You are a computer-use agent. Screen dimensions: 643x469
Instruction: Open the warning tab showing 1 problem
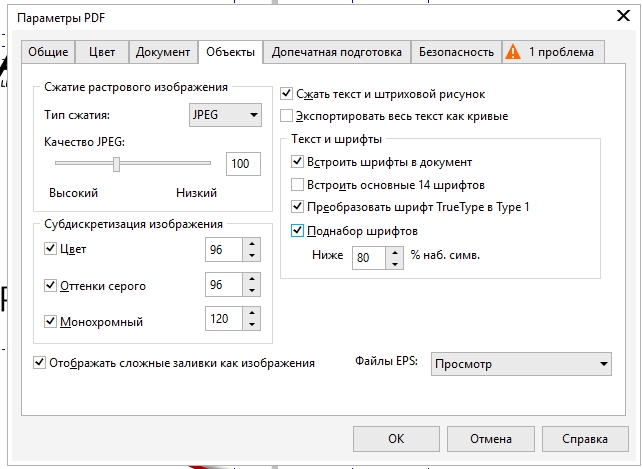coord(551,52)
